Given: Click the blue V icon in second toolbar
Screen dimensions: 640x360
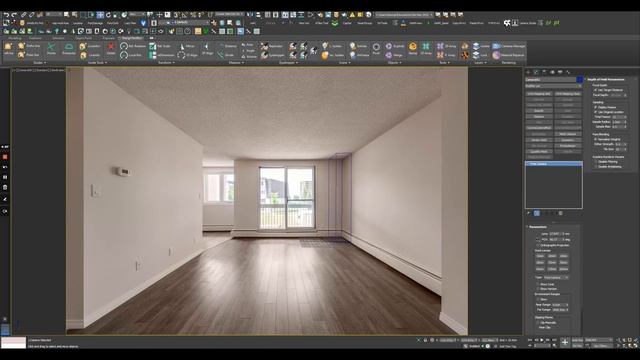Looking at the screenshot, I should 143,23.
